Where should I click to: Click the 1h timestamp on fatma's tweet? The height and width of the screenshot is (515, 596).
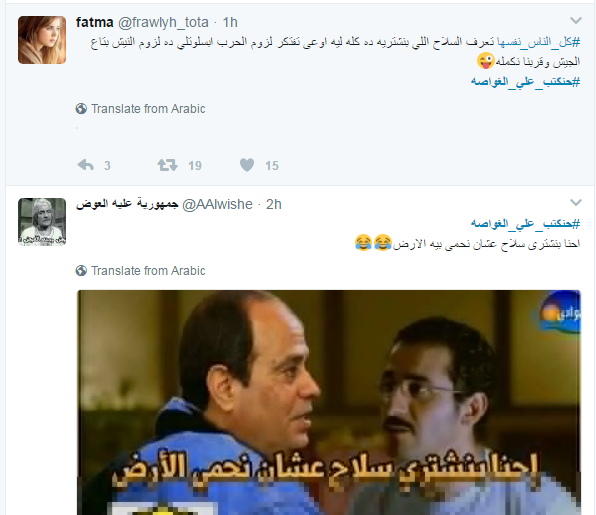pos(230,22)
